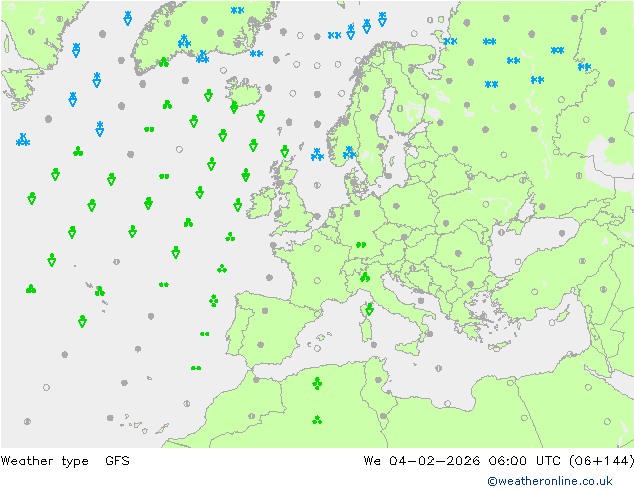Viewport: 634px width, 490px height.
Task: Click the half-filled circle south of Sicily
Action: pyautogui.click(x=438, y=368)
